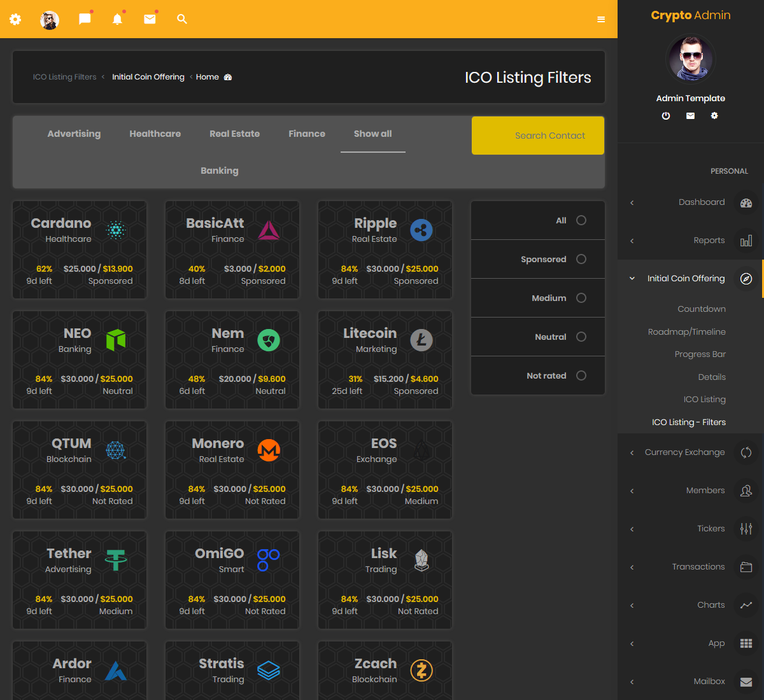Viewport: 764px width, 700px height.
Task: Expand the Members chevron
Action: click(x=632, y=491)
